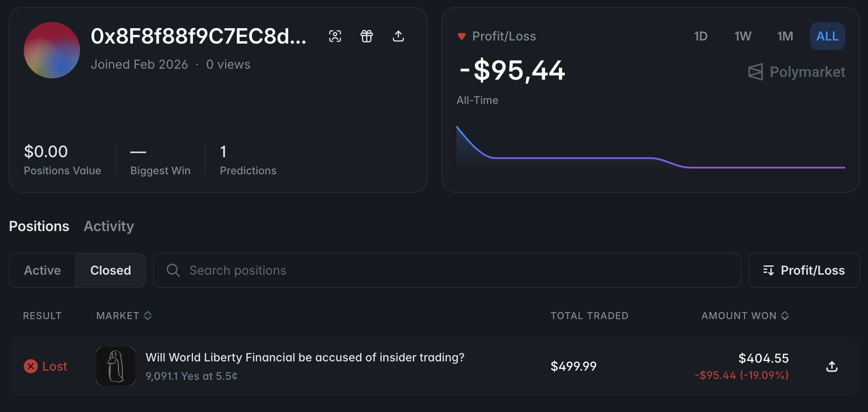Switch to the Positions tab
Screen dimensions: 868x412
point(39,226)
